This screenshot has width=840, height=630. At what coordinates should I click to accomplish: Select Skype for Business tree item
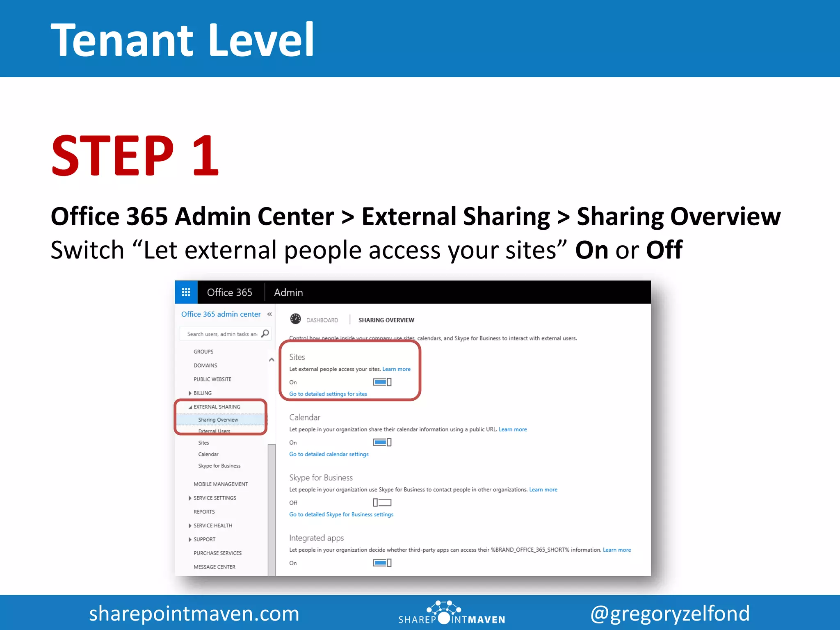tap(219, 466)
